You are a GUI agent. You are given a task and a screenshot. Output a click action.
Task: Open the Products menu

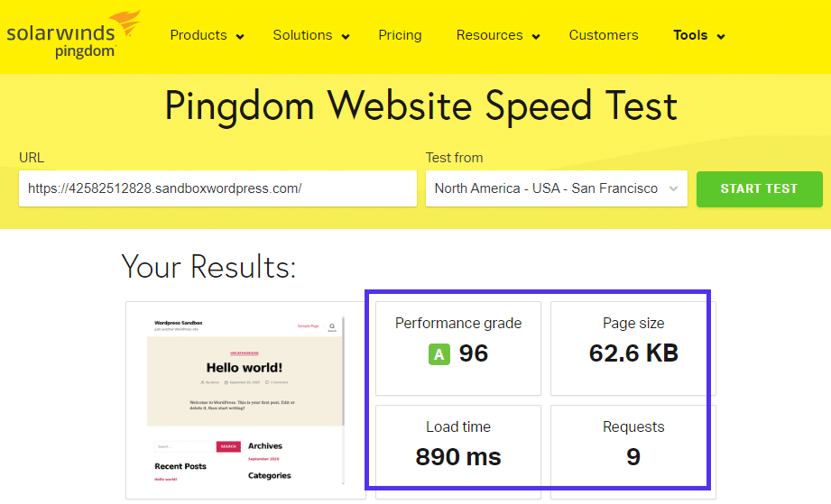pyautogui.click(x=207, y=35)
